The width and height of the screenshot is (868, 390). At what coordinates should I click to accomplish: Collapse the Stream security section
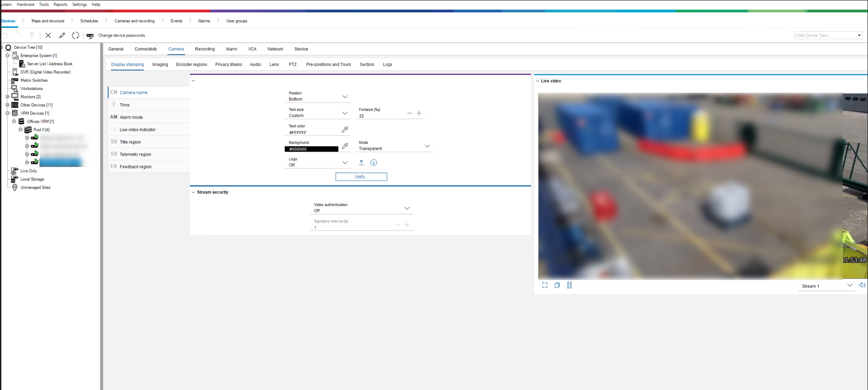point(193,192)
